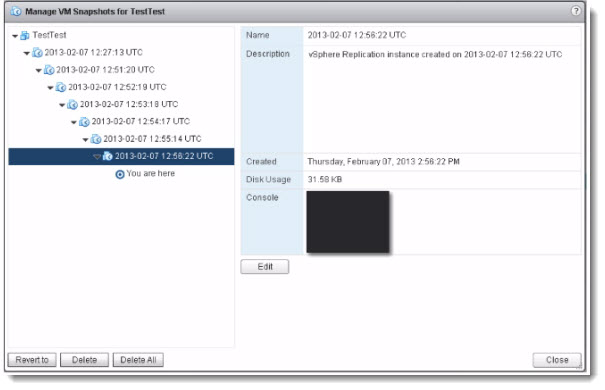Collapse the 12:51:20 UTC snapshot branch
This screenshot has height=390, width=605.
[38, 71]
